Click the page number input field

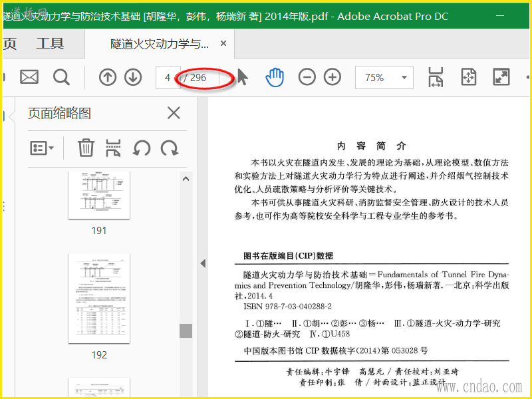168,77
